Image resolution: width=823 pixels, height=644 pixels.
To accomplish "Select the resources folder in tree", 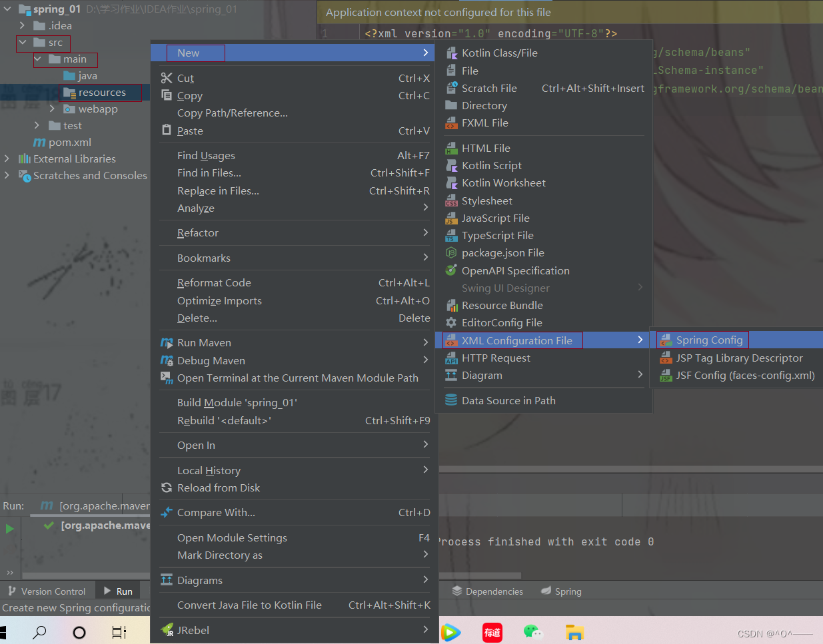I will (102, 93).
